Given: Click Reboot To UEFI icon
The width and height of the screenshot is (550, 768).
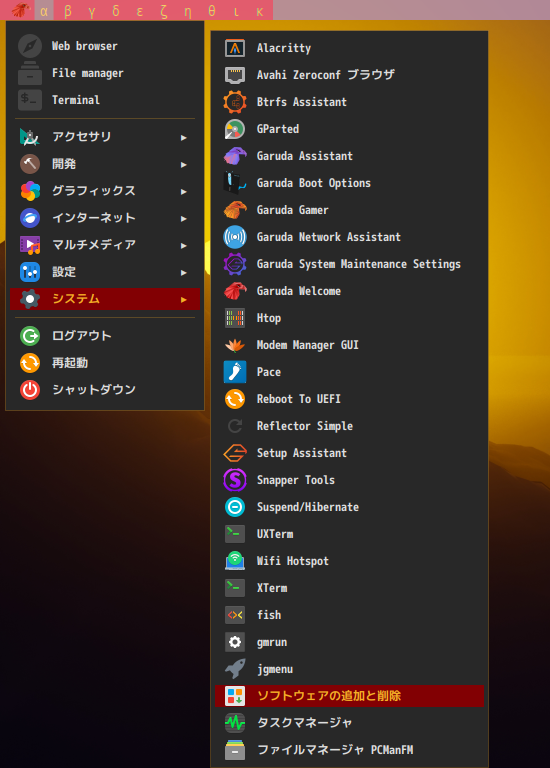Looking at the screenshot, I should point(235,399).
